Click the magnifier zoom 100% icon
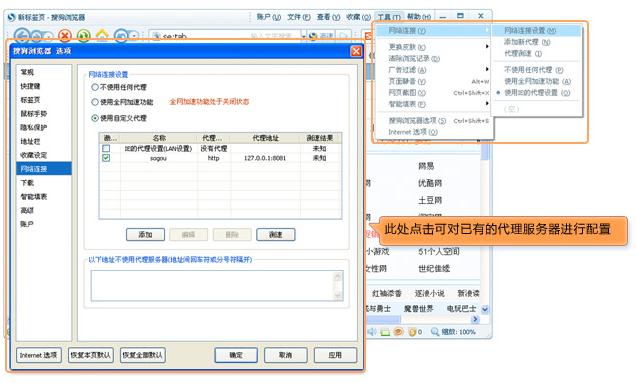 pos(435,332)
